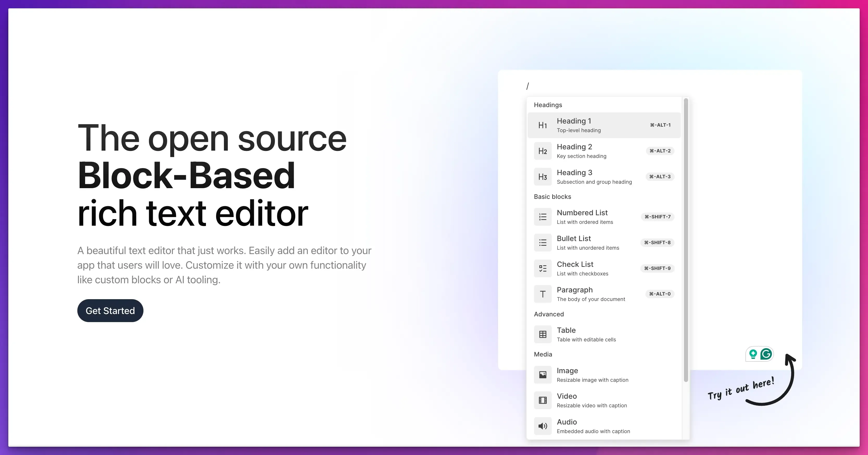
Task: Insert a Check List block
Action: (x=604, y=268)
